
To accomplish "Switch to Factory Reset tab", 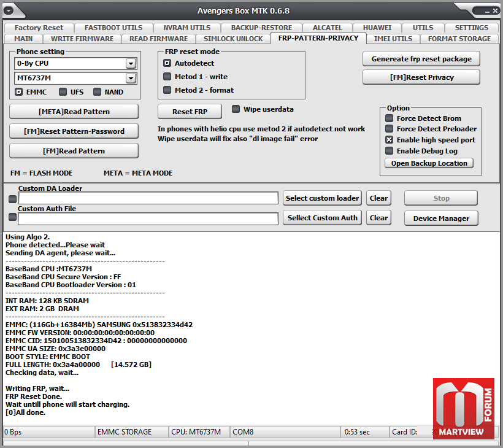I will point(39,28).
